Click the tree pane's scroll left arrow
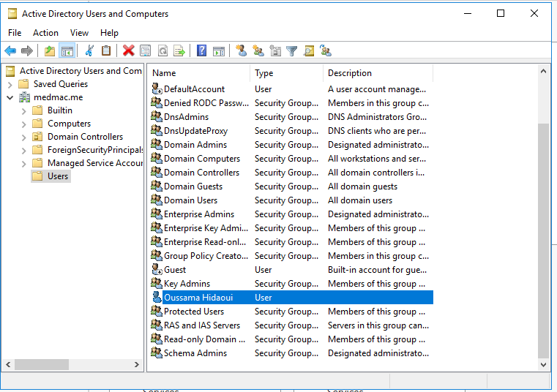This screenshot has height=392, width=557. point(9,365)
